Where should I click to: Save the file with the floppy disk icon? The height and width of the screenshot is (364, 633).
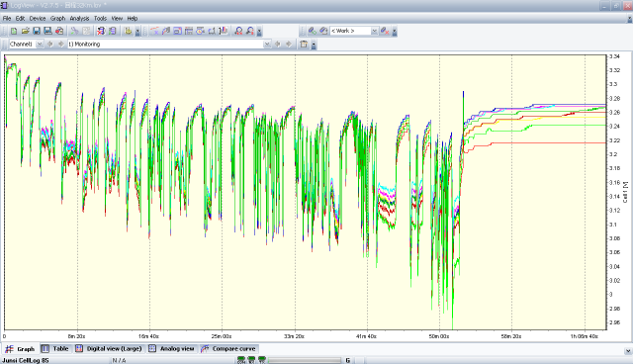click(37, 31)
